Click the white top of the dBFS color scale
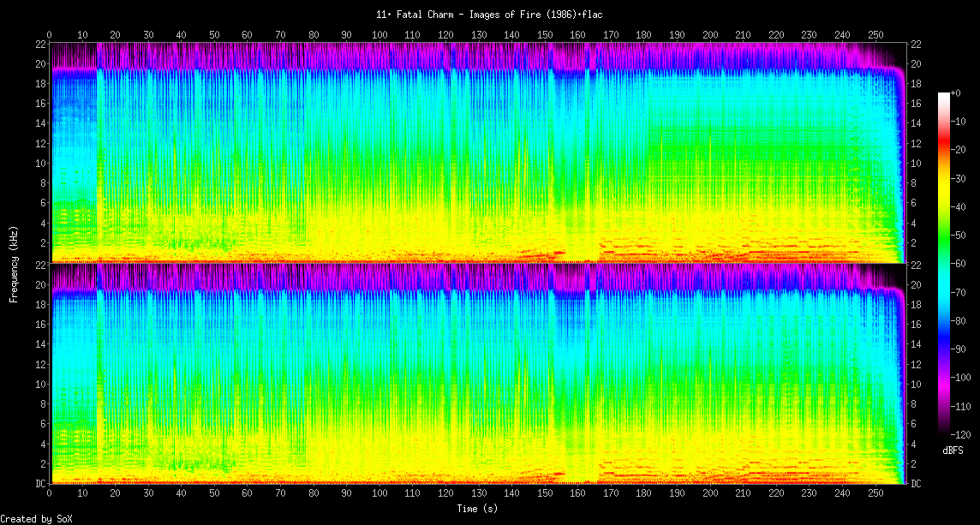The image size is (980, 525). coord(944,95)
